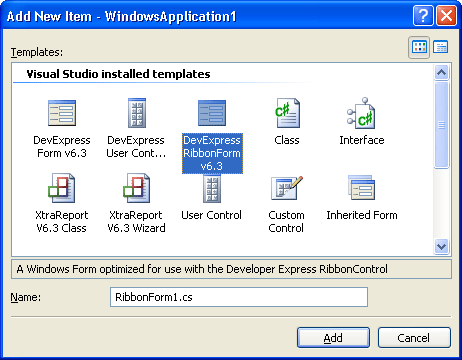Pick the XtraReport V6.3 Class icon
Image resolution: width=462 pixels, height=360 pixels.
pyautogui.click(x=62, y=188)
